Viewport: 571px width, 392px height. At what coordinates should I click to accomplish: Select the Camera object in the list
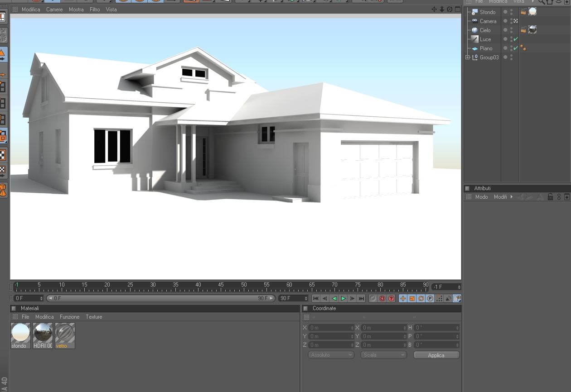[488, 21]
